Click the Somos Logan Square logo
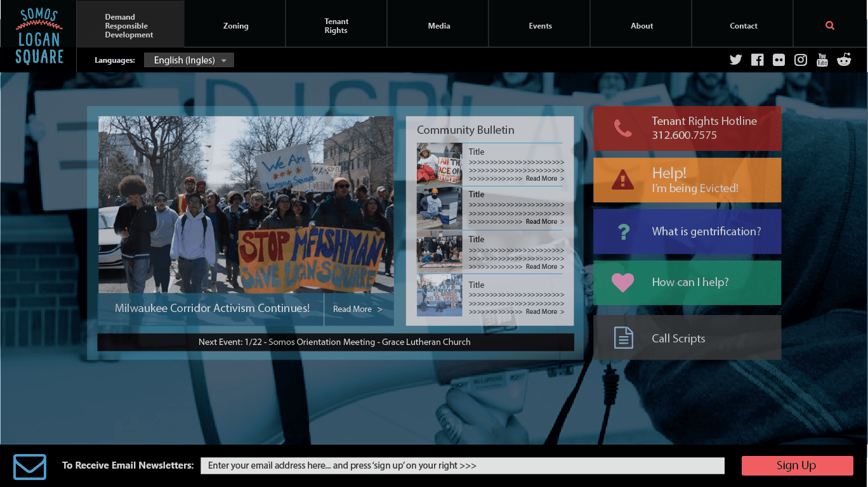Viewport: 868px width, 487px height. [x=39, y=36]
